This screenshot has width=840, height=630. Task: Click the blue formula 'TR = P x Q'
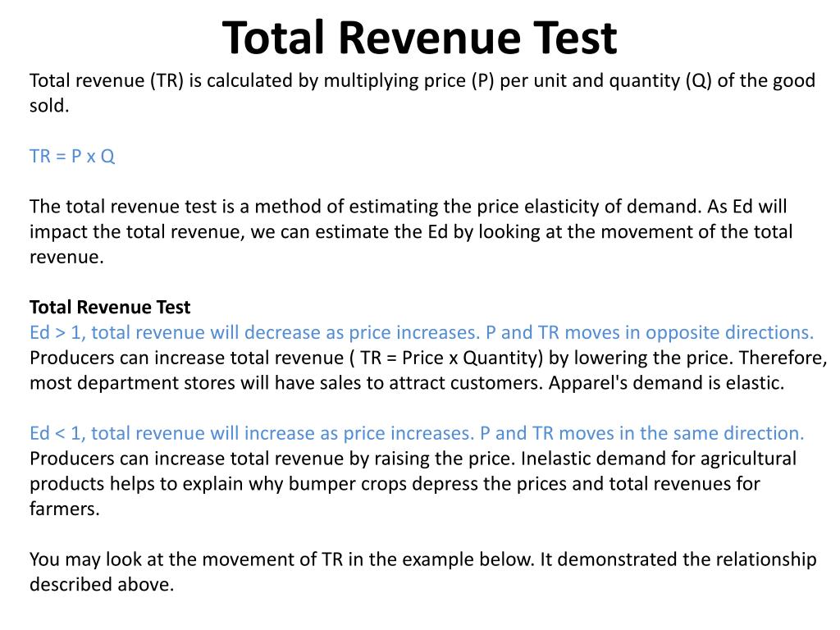pyautogui.click(x=72, y=157)
